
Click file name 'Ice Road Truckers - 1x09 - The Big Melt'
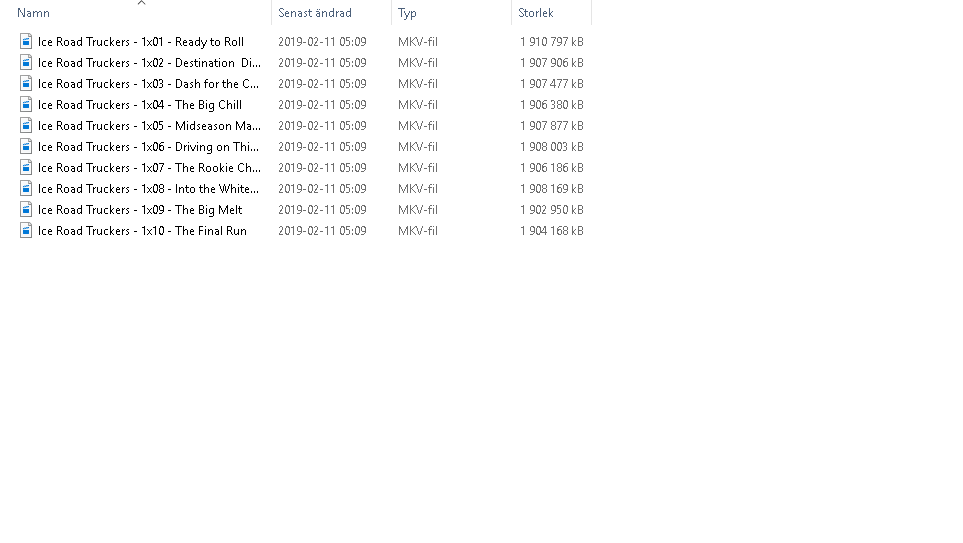coord(140,209)
